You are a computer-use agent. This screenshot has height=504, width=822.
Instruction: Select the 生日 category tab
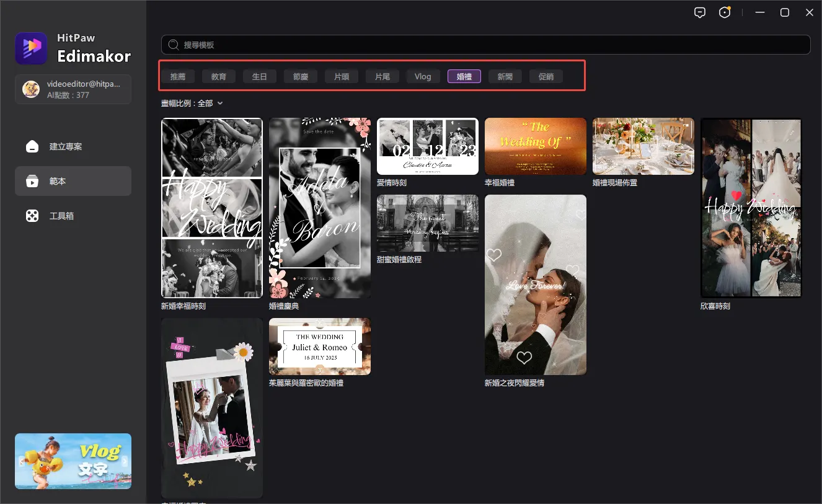[x=260, y=76]
